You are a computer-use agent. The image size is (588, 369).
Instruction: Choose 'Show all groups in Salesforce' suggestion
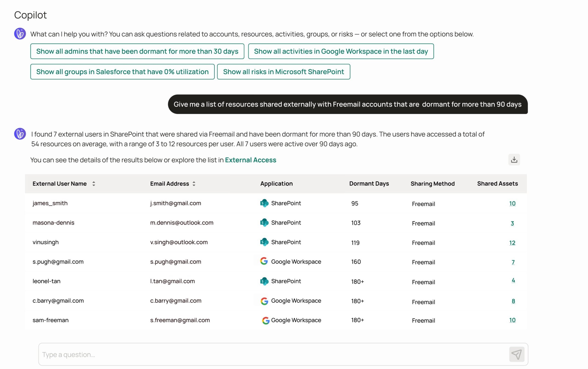point(122,72)
